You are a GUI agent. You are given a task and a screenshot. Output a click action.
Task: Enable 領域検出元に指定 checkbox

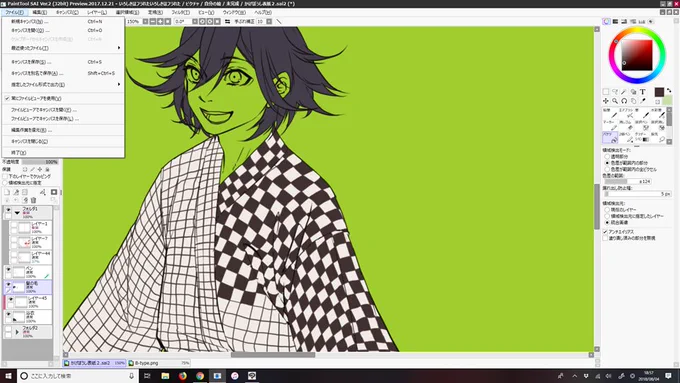[x=5, y=183]
